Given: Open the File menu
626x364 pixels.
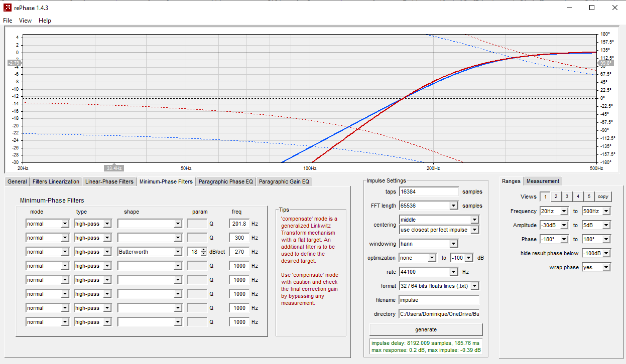Looking at the screenshot, I should [x=8, y=21].
